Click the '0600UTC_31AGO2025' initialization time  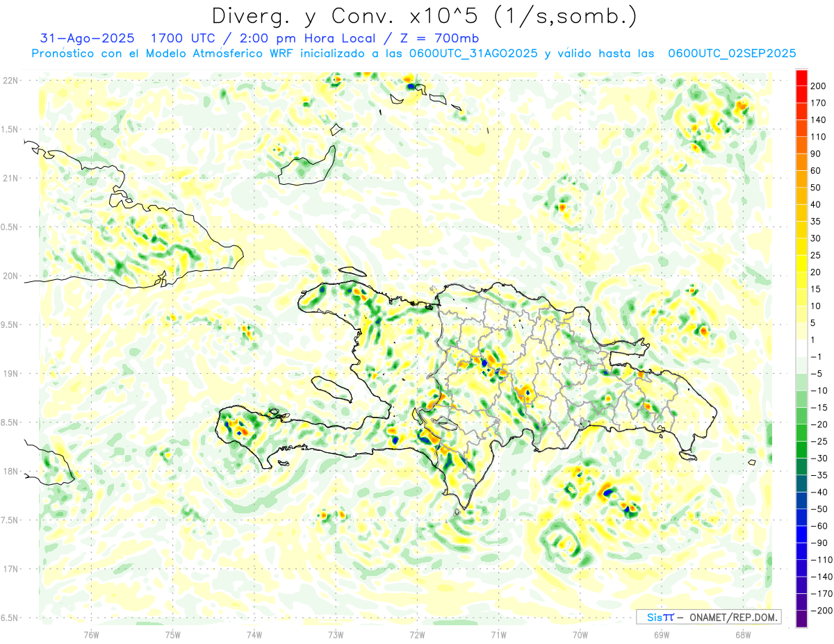473,53
